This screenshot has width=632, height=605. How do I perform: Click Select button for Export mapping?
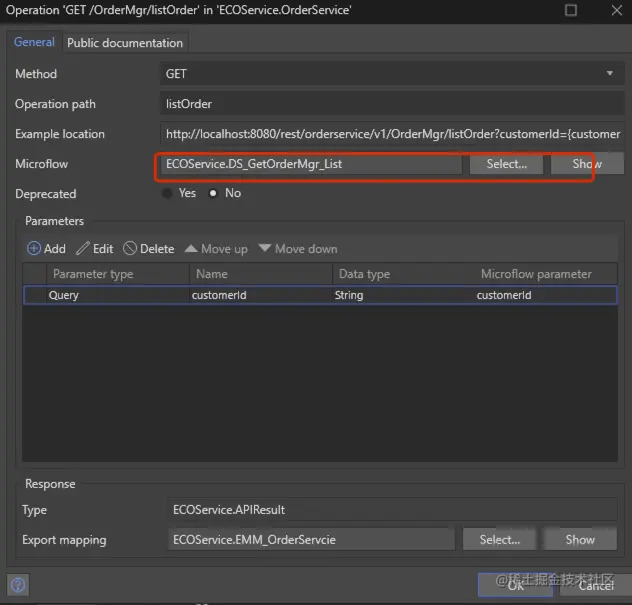(499, 539)
